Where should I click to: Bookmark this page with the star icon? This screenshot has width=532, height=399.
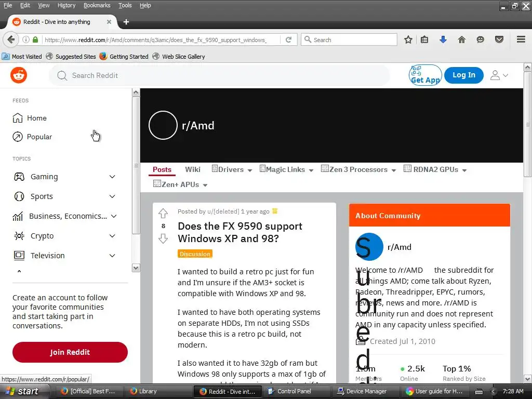408,39
